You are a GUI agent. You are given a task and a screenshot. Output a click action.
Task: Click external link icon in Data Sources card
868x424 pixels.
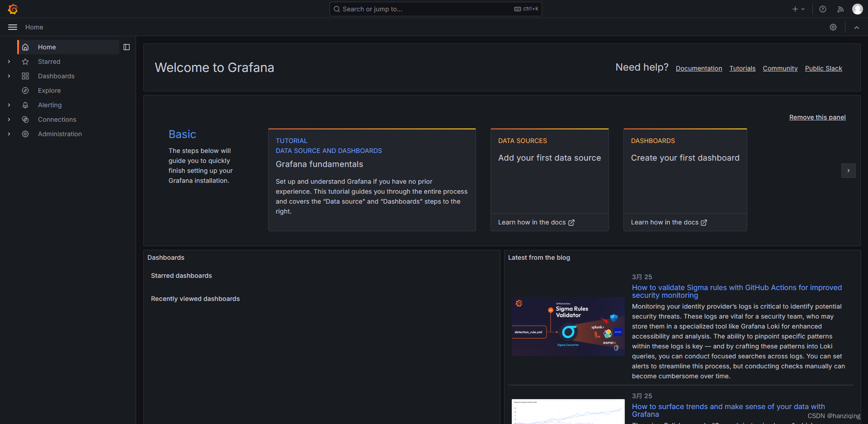(571, 223)
